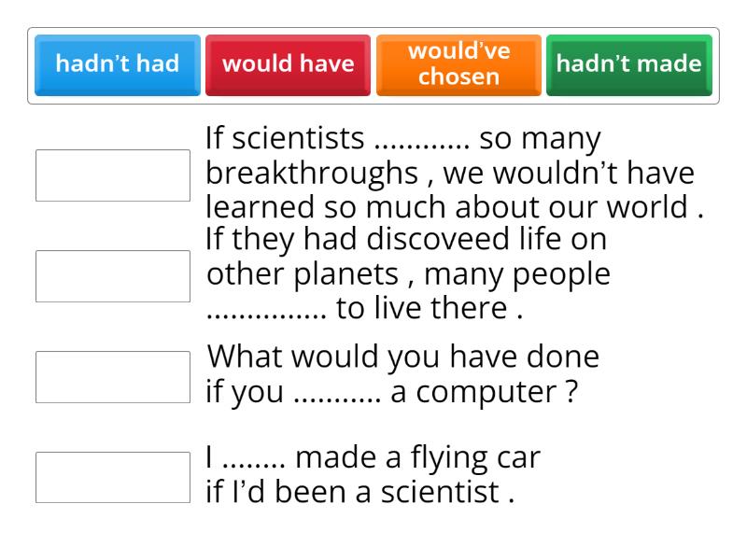Click answer box beside the other planets sentence
The image size is (747, 560).
(113, 276)
